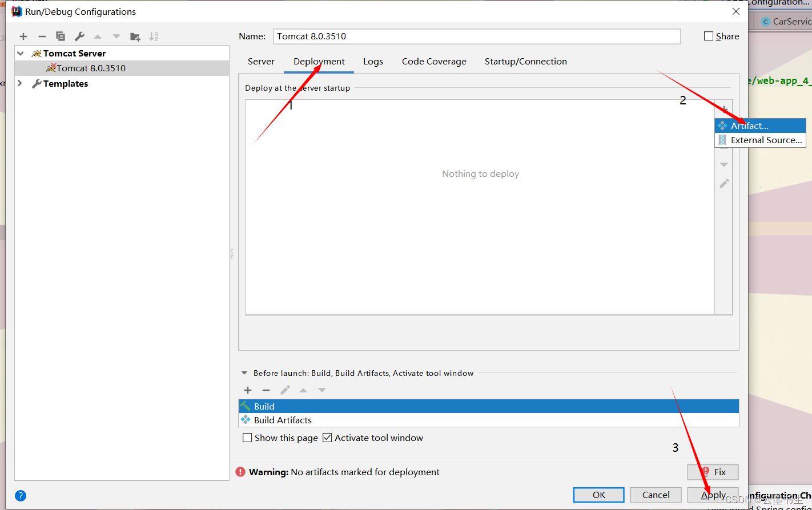Choose External Source... from the popup menu
The height and width of the screenshot is (510, 812).
[x=760, y=140]
